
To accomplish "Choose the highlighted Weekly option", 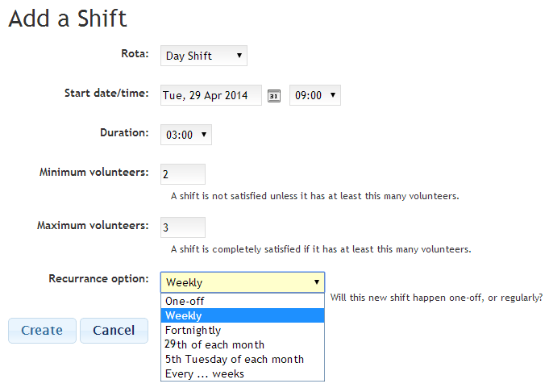I will click(243, 315).
